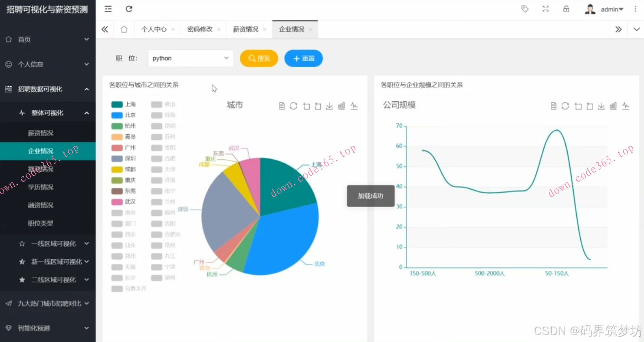Collapse the sidebar with the top menu-fold icon
The image size is (644, 342).
tap(108, 9)
